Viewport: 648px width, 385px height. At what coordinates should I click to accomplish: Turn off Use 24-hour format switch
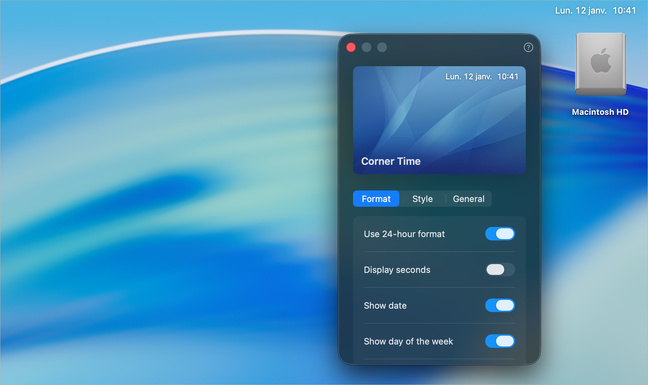[x=500, y=234]
